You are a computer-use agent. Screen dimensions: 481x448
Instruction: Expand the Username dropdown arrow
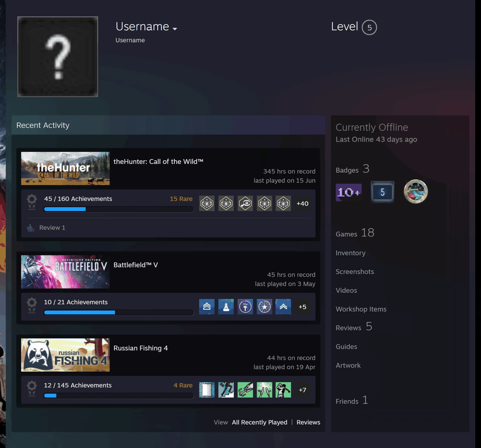pyautogui.click(x=175, y=29)
